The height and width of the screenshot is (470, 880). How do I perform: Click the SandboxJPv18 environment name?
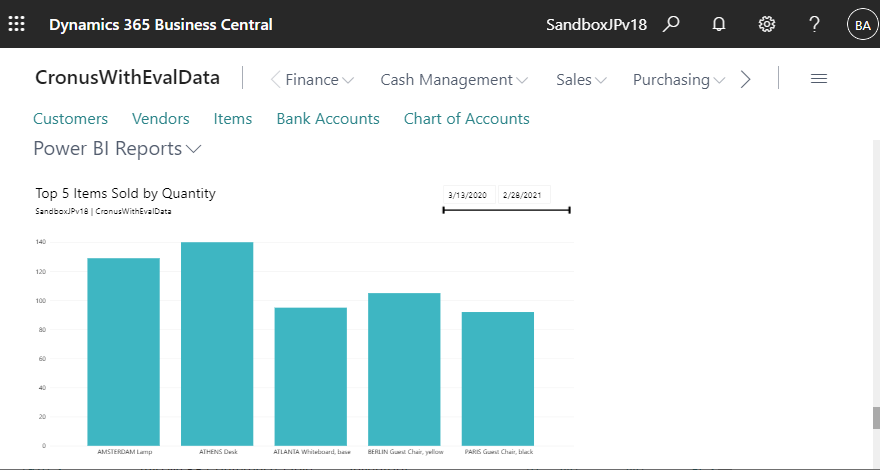tap(596, 25)
